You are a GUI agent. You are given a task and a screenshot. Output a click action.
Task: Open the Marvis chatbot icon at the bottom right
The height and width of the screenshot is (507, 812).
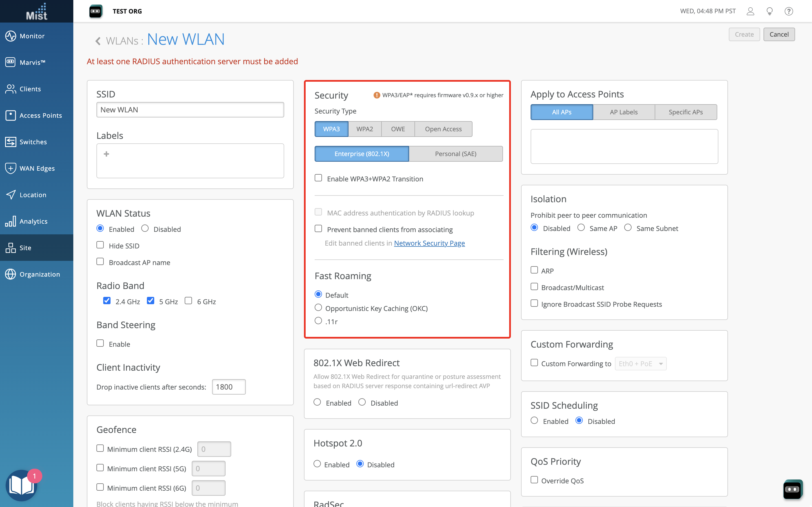(x=793, y=489)
